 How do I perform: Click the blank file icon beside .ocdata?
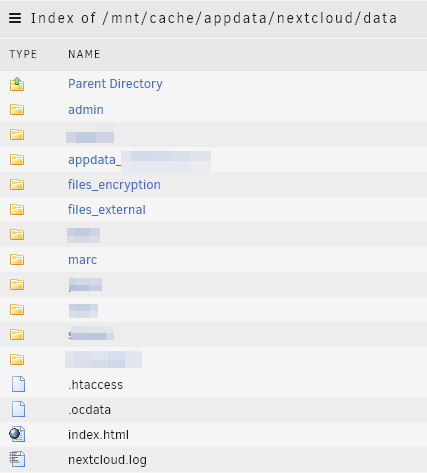pyautogui.click(x=18, y=409)
